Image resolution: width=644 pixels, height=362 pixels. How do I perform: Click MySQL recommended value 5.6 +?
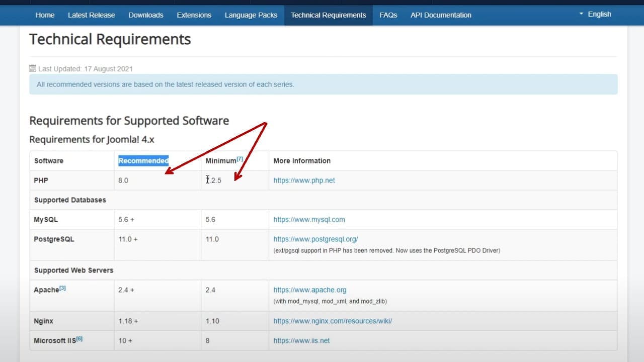(x=127, y=219)
